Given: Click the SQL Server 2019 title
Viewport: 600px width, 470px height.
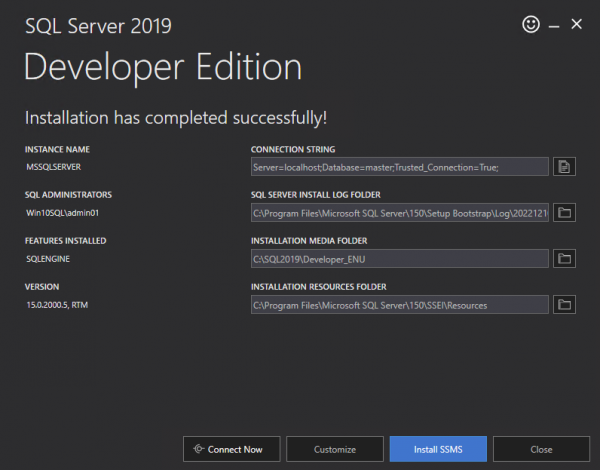Looking at the screenshot, I should [x=98, y=26].
